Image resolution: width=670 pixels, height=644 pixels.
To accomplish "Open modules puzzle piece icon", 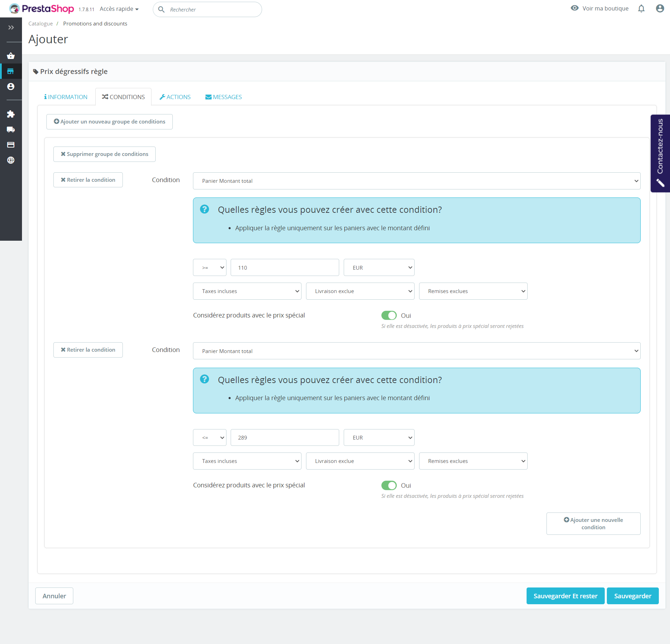I will [x=11, y=114].
